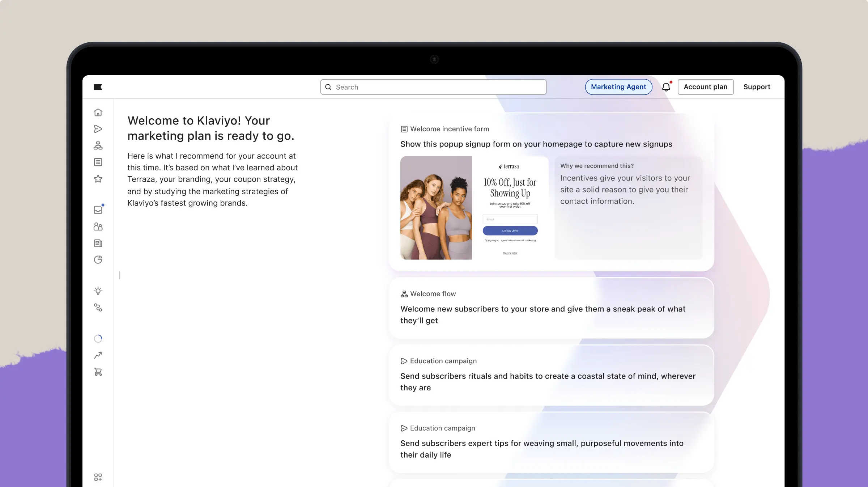Open Reviews star icon in sidebar
Image resolution: width=868 pixels, height=487 pixels.
(98, 179)
